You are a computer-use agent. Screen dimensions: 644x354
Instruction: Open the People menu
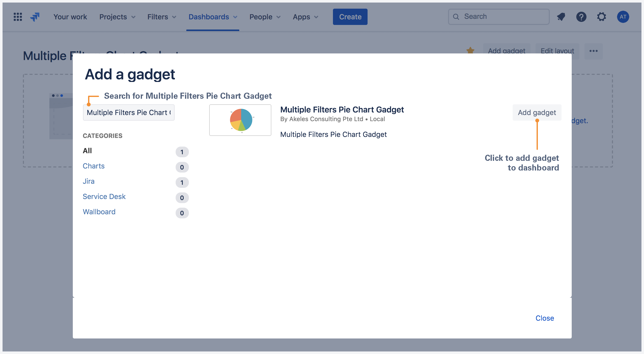tap(264, 17)
